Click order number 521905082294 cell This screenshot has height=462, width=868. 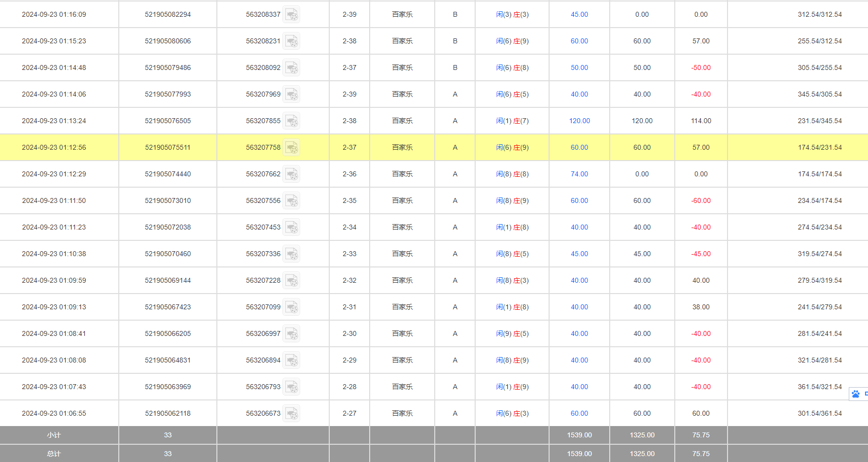pyautogui.click(x=168, y=15)
